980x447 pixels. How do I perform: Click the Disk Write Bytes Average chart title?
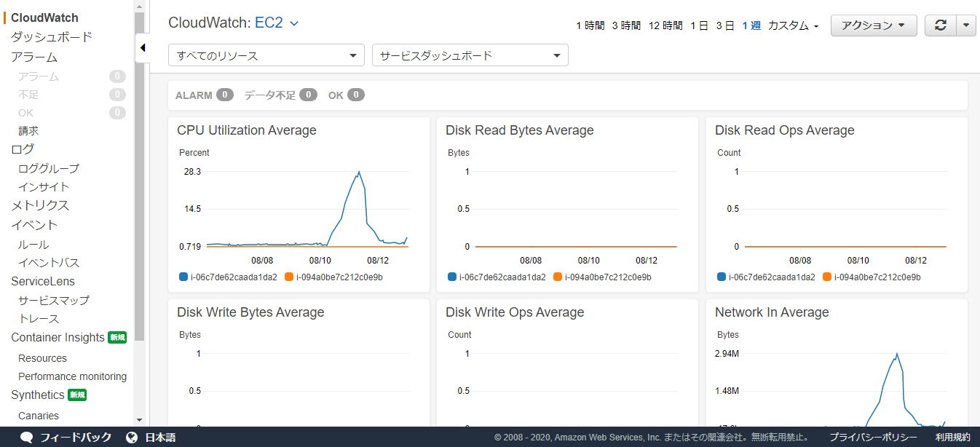tap(250, 312)
